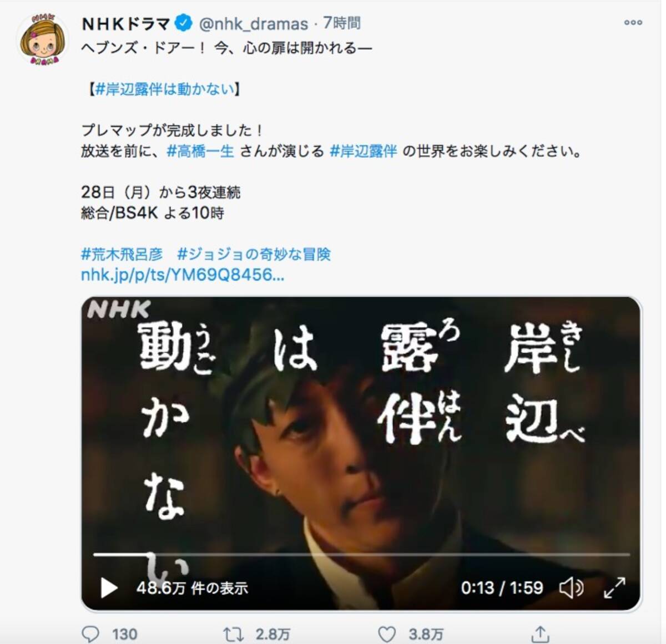This screenshot has width=666, height=644.
Task: Open the share tweet icon
Action: pyautogui.click(x=539, y=633)
